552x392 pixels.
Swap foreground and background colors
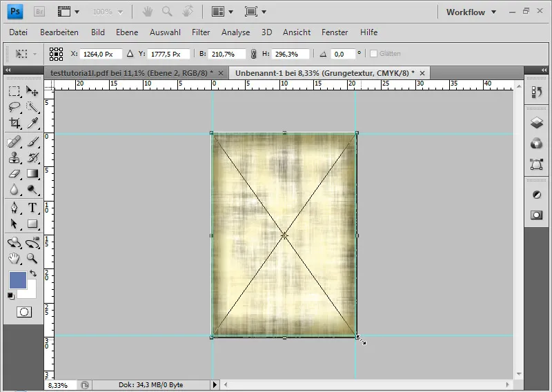click(x=33, y=273)
